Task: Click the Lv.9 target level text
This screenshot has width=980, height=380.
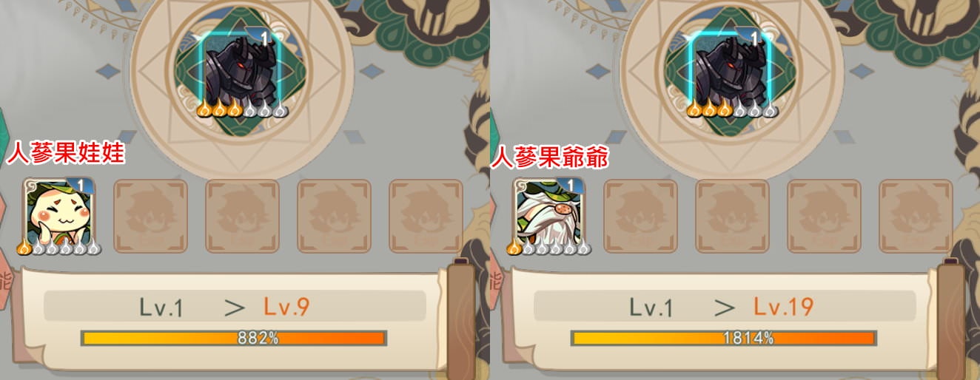Action: (x=286, y=306)
